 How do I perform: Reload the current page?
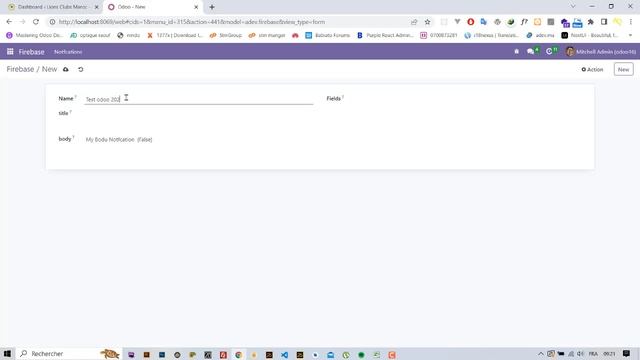[36, 22]
